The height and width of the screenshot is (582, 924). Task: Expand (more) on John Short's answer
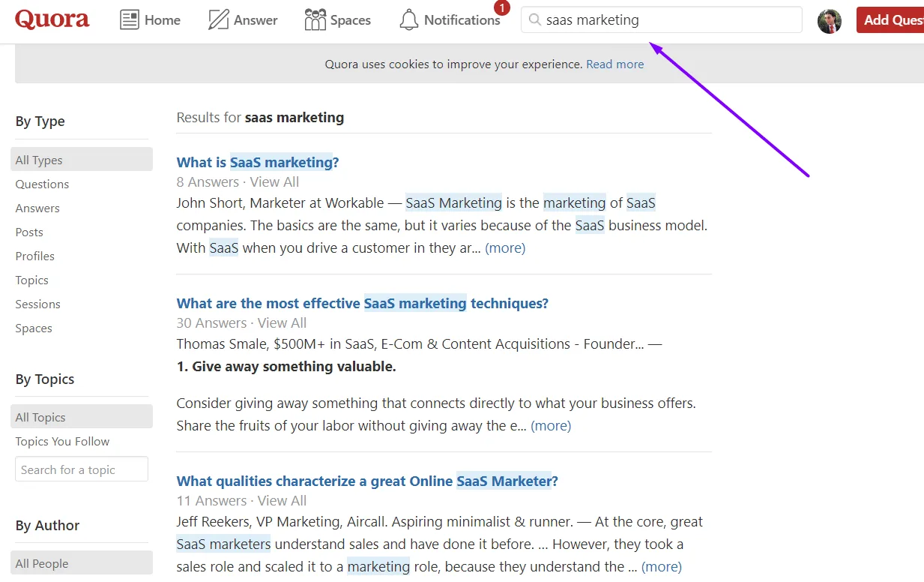[505, 247]
